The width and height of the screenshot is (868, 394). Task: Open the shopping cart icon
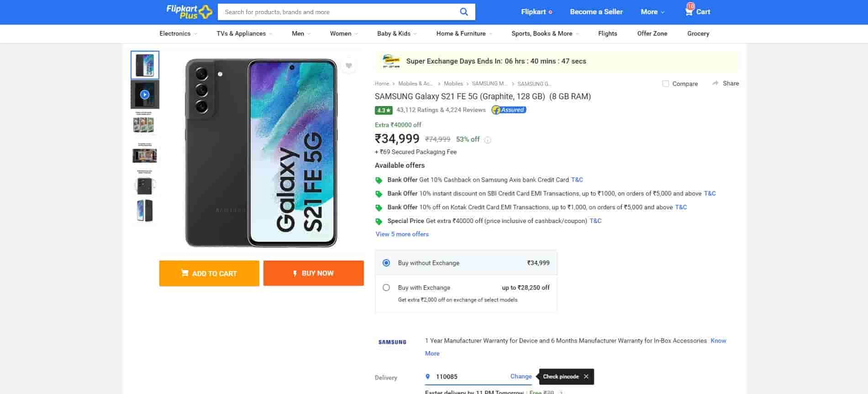click(689, 11)
